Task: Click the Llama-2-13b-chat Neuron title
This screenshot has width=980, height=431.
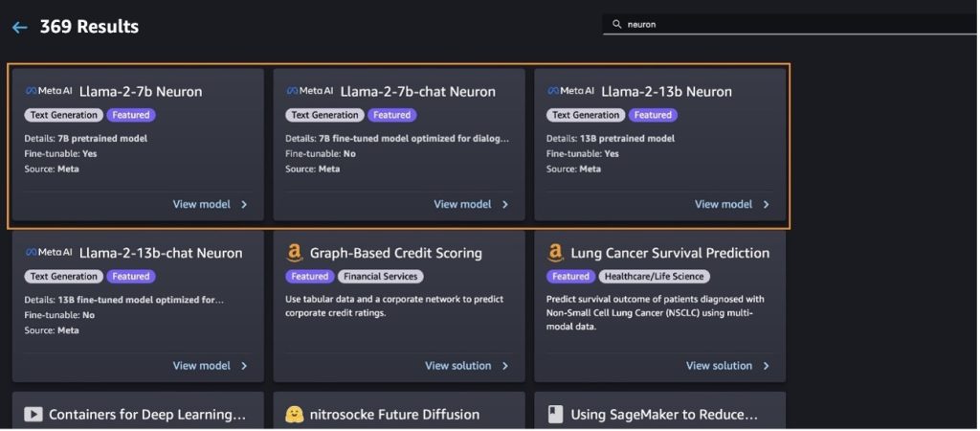Action: pyautogui.click(x=161, y=253)
